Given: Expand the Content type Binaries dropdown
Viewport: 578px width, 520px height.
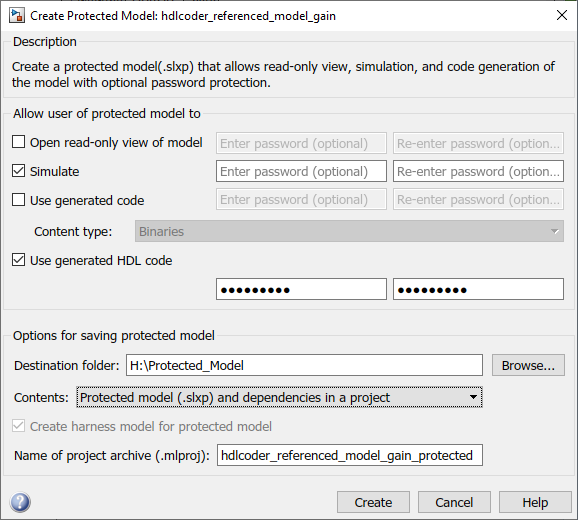Looking at the screenshot, I should [349, 231].
